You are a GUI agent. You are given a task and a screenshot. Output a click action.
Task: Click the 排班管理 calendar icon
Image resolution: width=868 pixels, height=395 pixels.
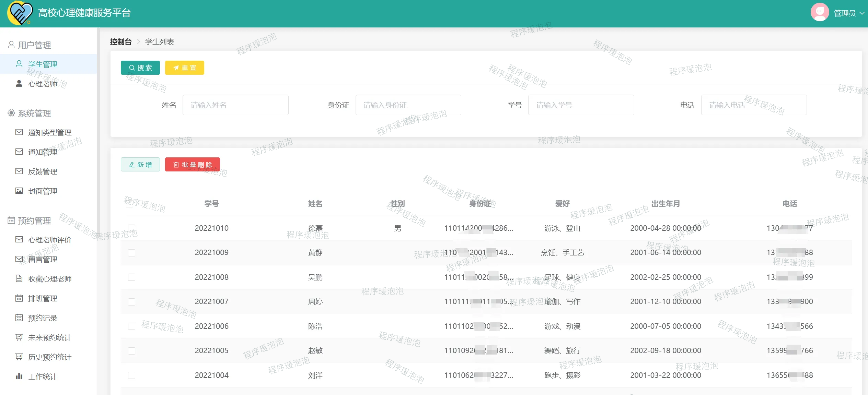(x=19, y=298)
